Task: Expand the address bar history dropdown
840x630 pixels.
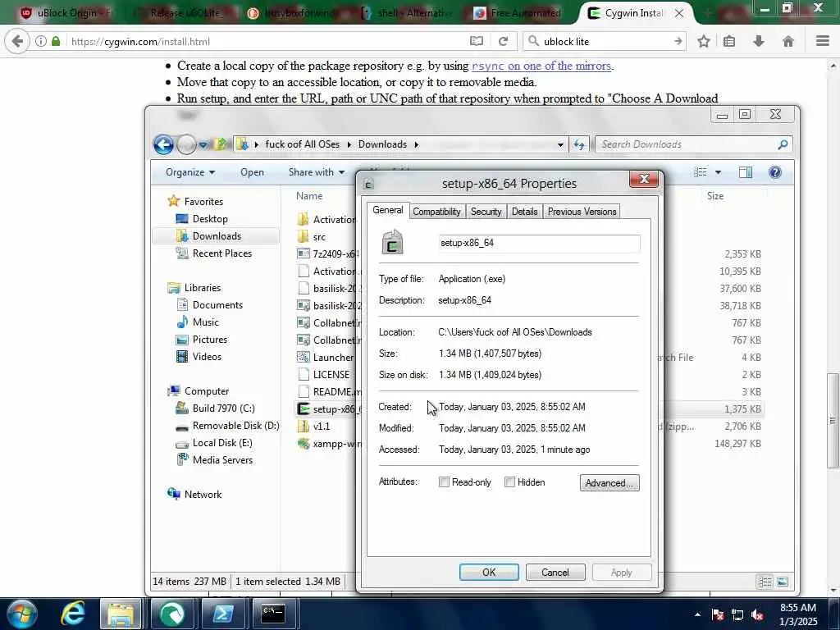Action: 560,144
